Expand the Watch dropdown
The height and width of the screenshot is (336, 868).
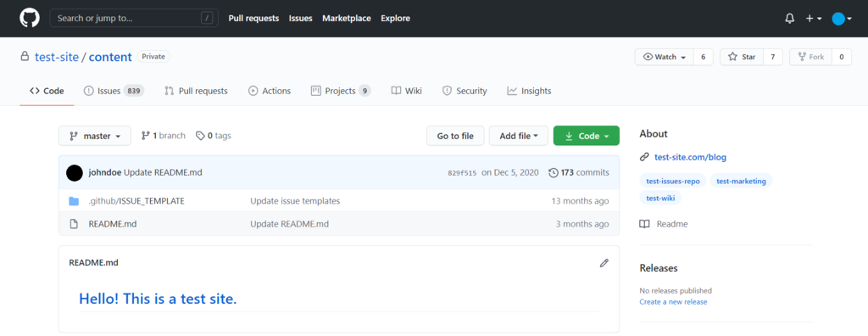665,57
